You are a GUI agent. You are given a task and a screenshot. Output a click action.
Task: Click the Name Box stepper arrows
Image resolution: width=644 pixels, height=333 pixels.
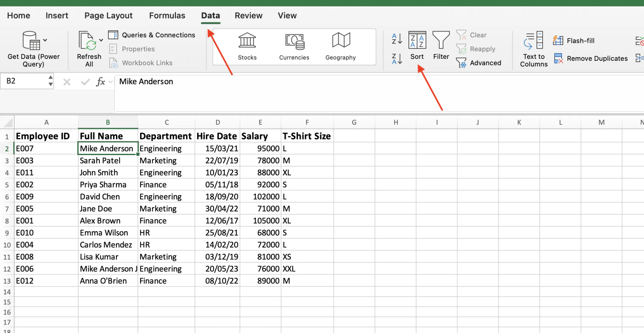coord(51,81)
